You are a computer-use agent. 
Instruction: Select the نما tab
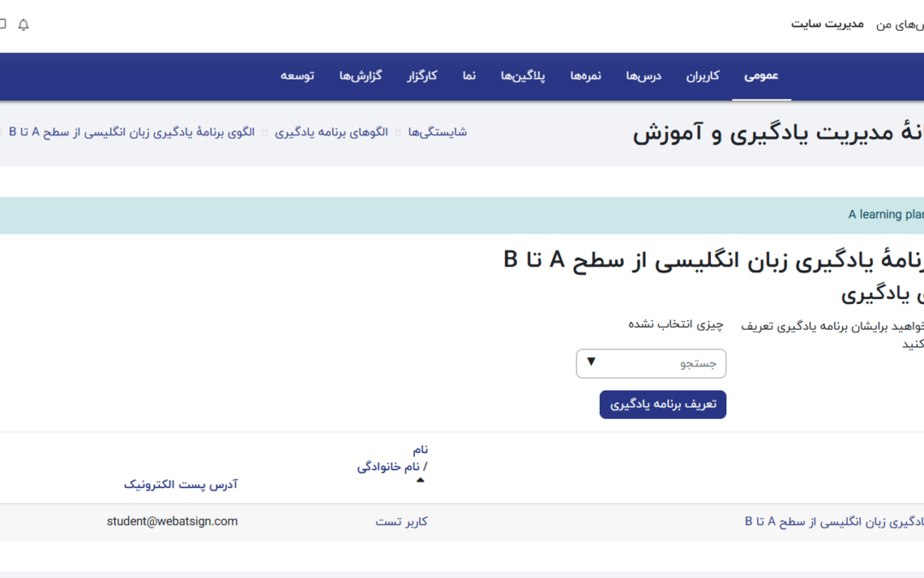(x=469, y=76)
